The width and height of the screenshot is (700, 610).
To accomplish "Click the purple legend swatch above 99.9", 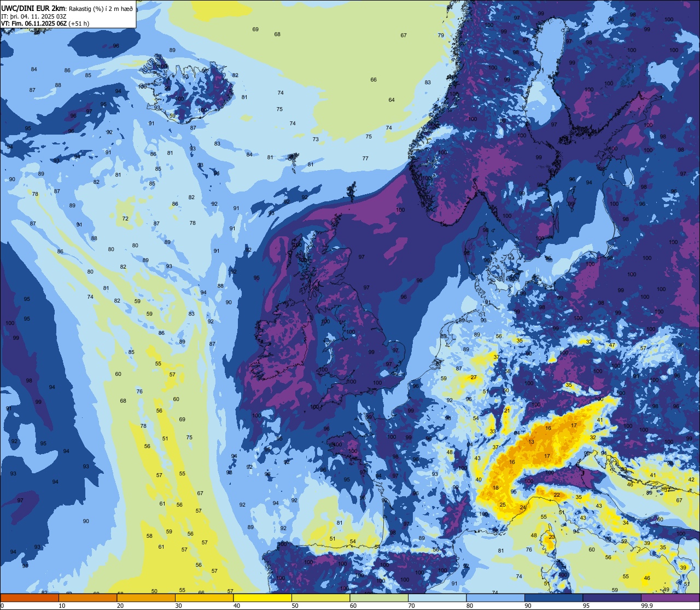I will click(670, 597).
